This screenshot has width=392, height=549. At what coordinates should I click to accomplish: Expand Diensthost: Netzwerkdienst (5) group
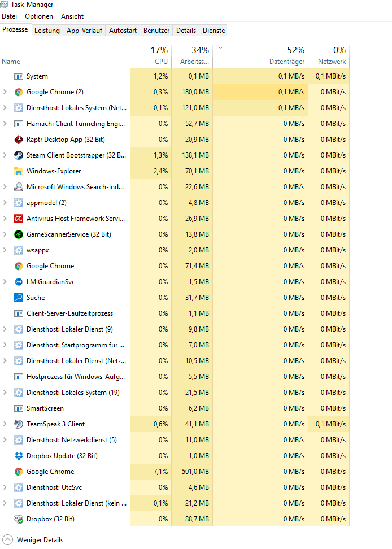[5, 440]
